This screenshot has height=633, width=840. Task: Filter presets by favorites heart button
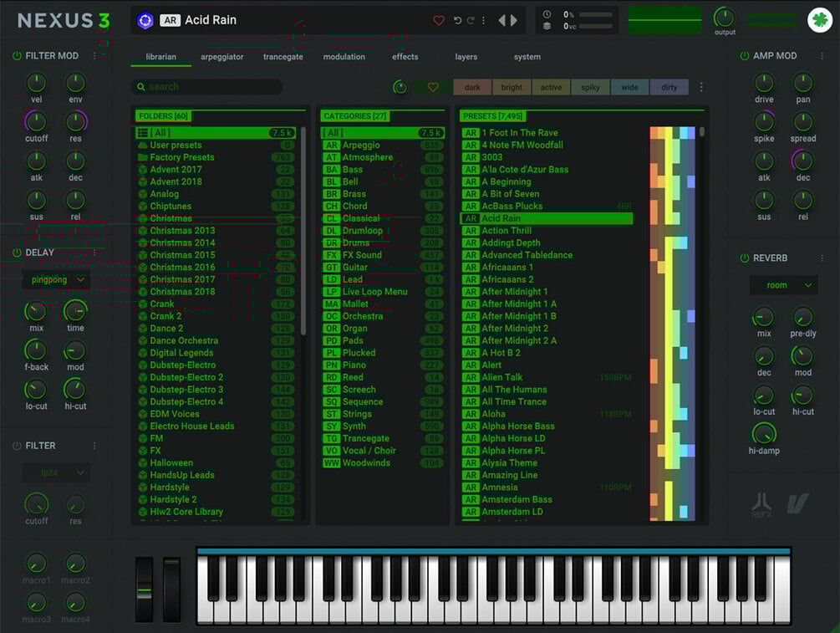coord(433,87)
